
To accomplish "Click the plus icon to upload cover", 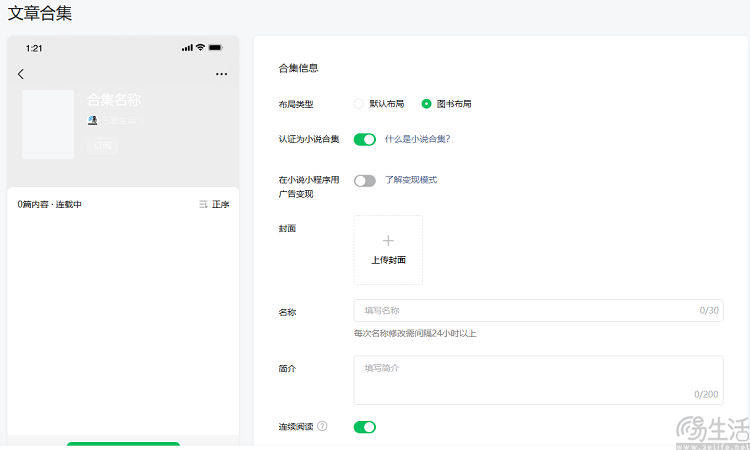I will 388,241.
